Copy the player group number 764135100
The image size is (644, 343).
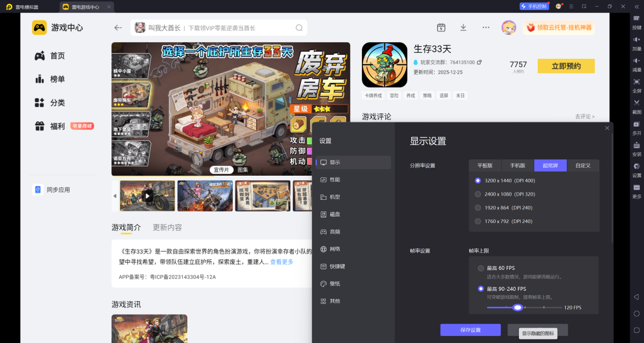click(479, 63)
